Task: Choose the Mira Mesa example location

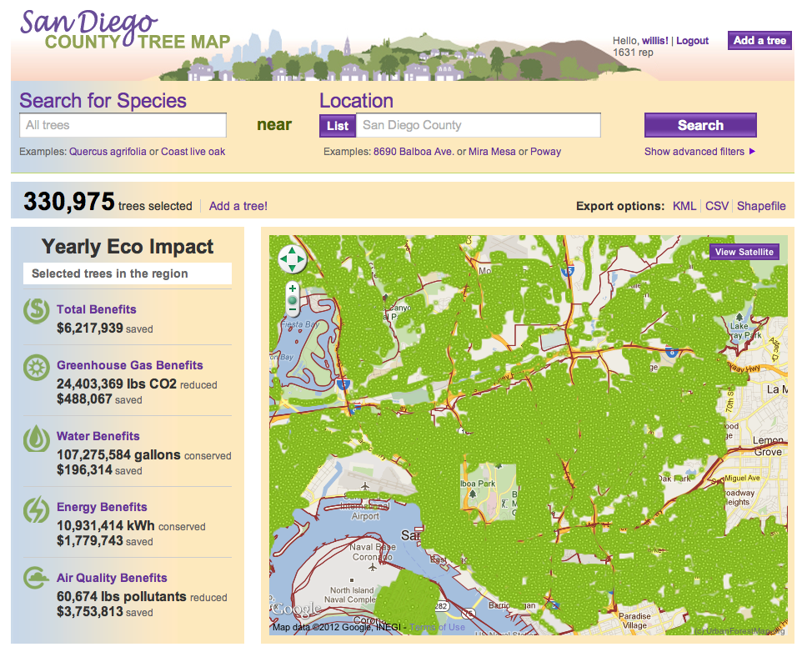Action: click(x=492, y=152)
